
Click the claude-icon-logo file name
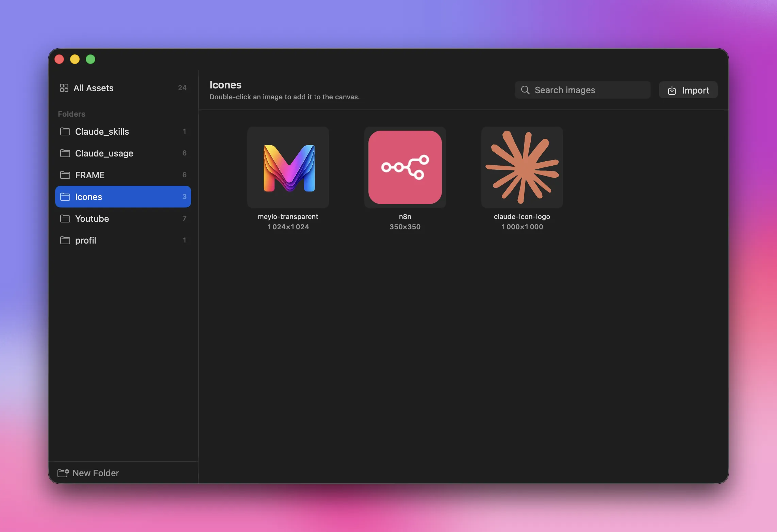(x=522, y=217)
